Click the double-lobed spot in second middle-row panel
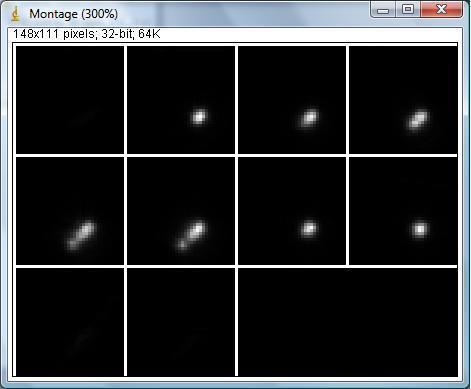 tap(190, 234)
